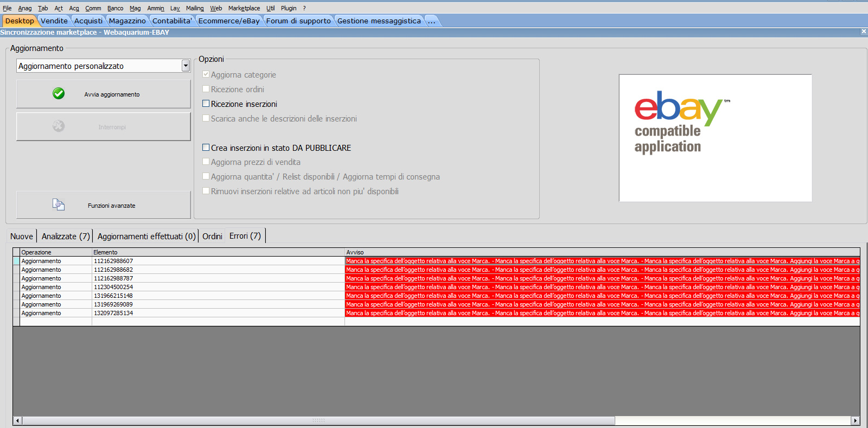Viewport: 868px width, 428px height.
Task: Open Funzioni avanzate
Action: (x=104, y=205)
